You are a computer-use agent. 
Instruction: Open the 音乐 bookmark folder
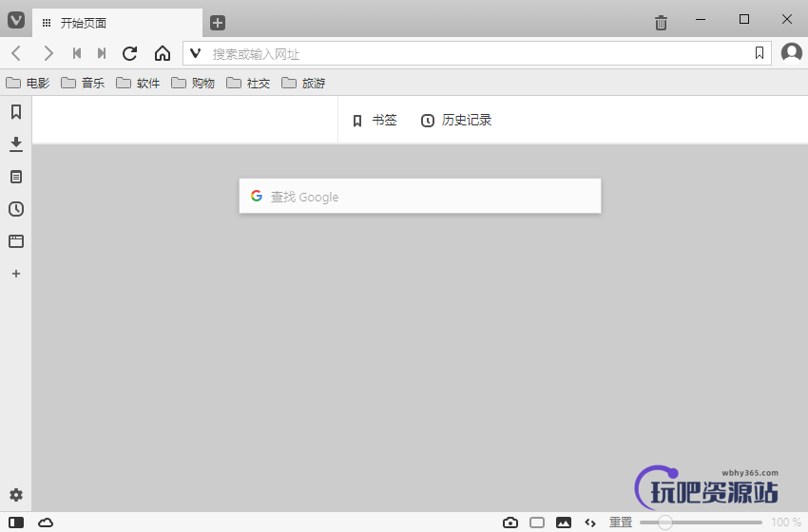pyautogui.click(x=83, y=83)
